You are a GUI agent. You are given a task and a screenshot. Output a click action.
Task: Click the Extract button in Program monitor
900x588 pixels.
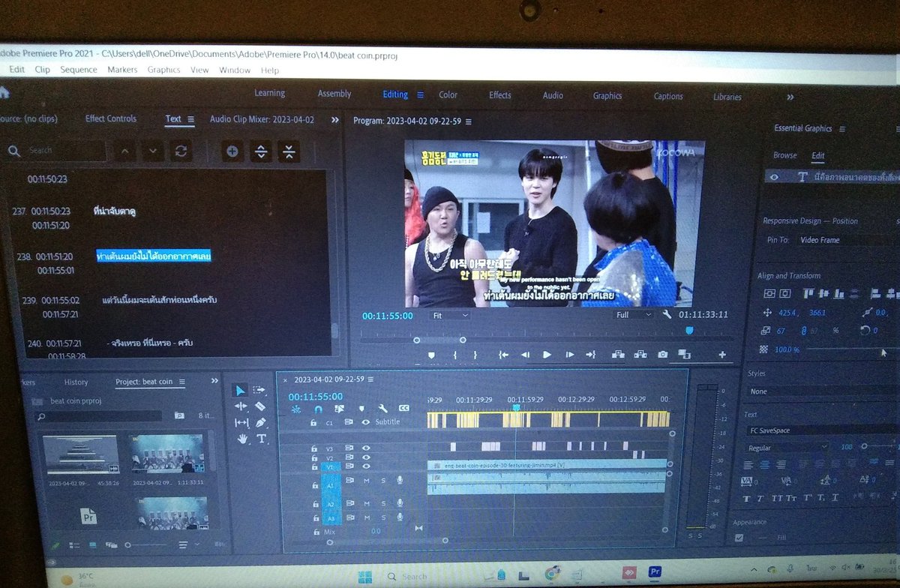click(x=640, y=355)
